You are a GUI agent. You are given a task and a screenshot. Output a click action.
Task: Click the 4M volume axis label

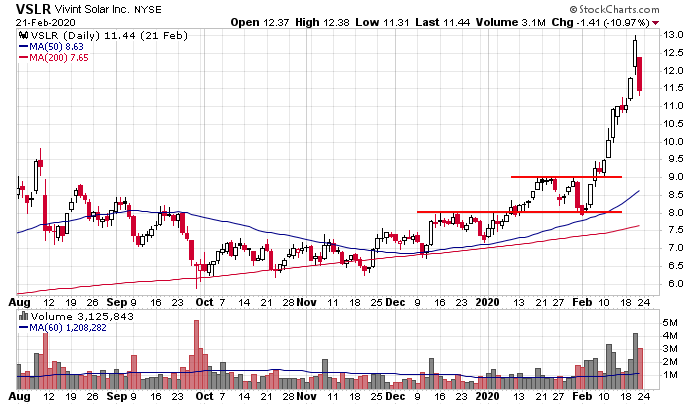click(x=670, y=336)
